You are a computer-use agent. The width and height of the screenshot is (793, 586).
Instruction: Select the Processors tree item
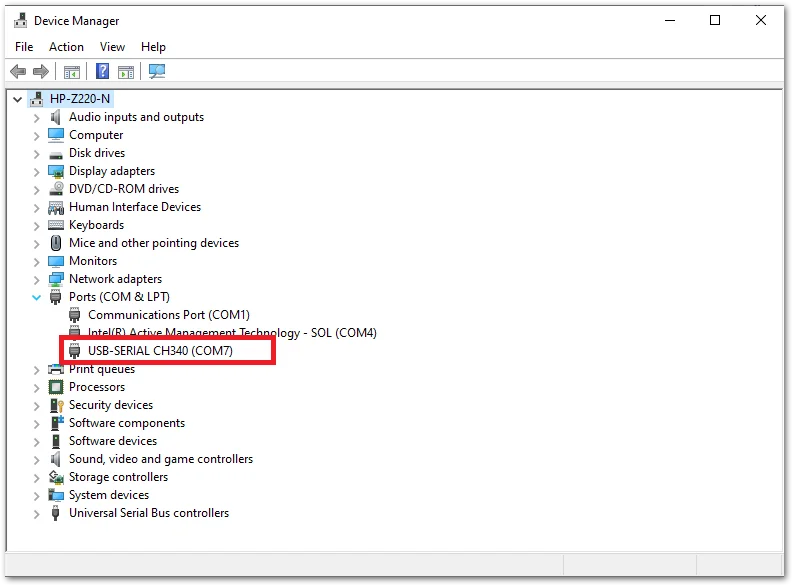(x=97, y=387)
